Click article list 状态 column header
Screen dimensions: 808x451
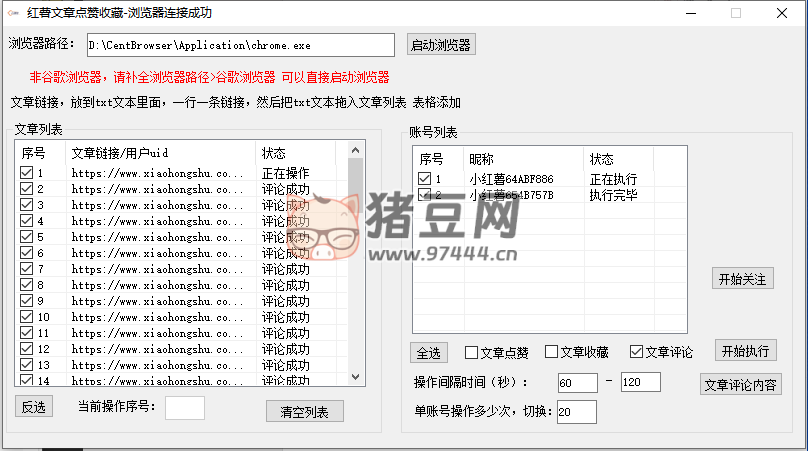pos(295,153)
